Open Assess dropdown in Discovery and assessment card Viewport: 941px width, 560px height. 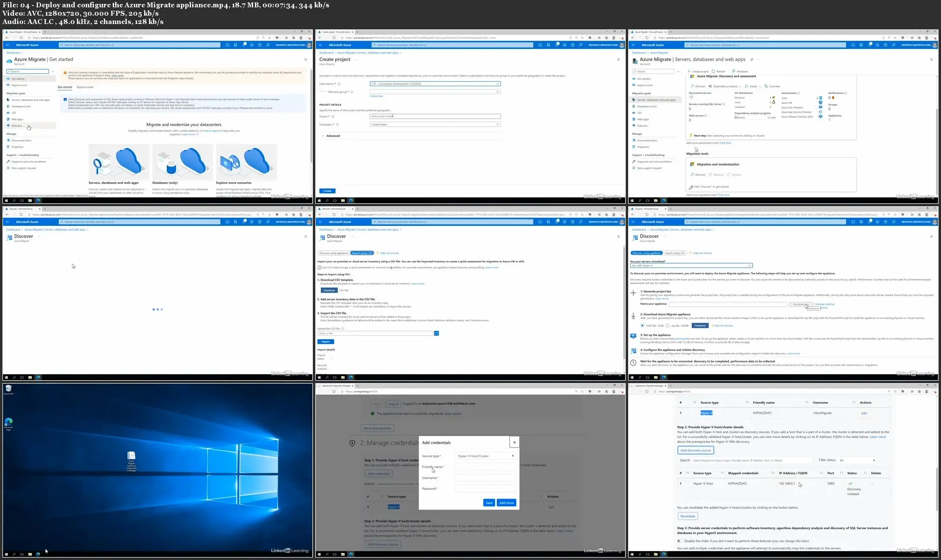click(x=753, y=86)
